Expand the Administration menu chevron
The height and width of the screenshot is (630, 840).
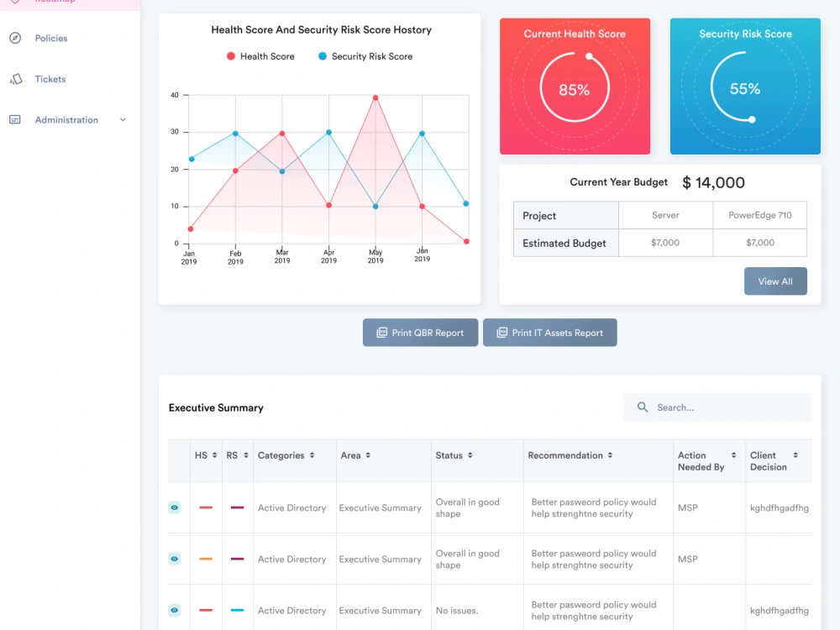coord(123,119)
